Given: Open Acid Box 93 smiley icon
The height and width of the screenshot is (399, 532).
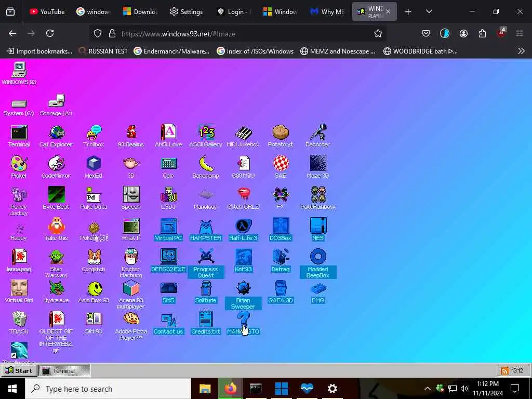Looking at the screenshot, I should pos(94,292).
